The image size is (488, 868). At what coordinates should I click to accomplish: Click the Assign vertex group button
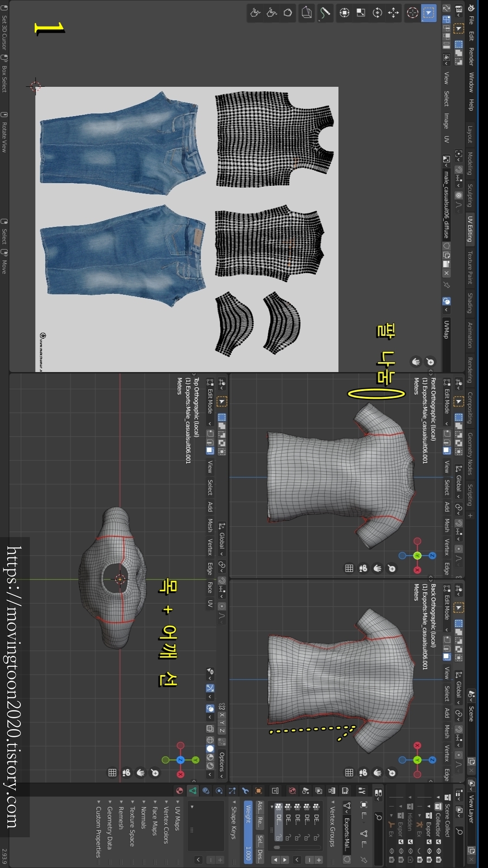point(260,807)
